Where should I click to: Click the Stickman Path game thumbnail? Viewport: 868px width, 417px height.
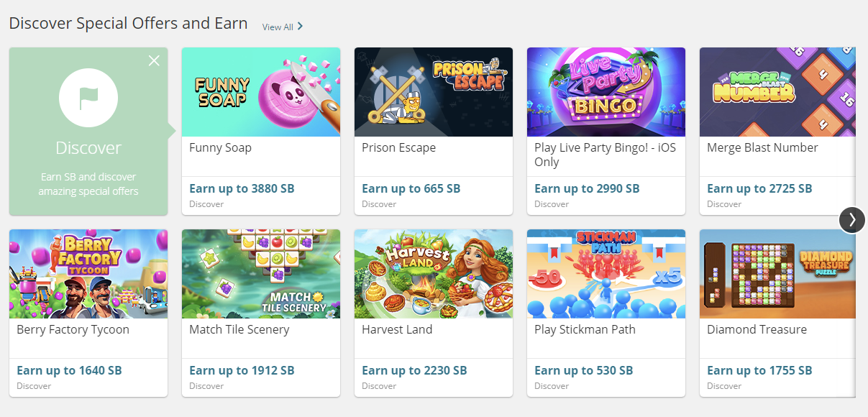(606, 274)
